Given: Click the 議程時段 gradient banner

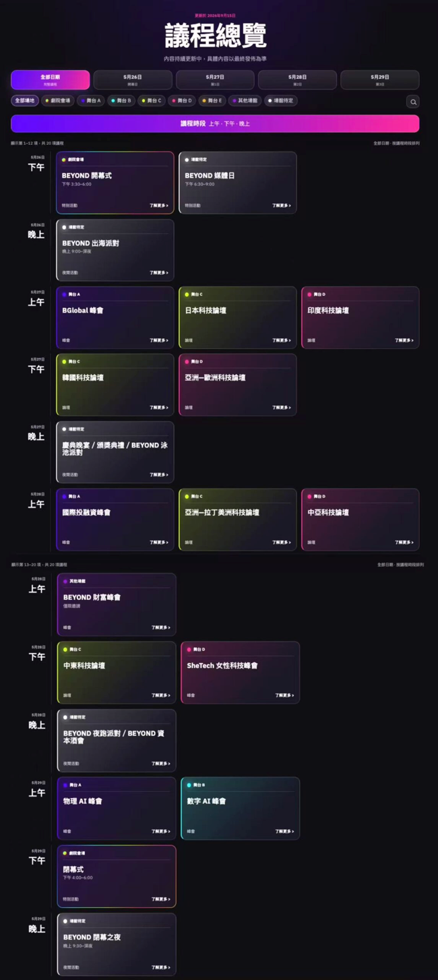Looking at the screenshot, I should 215,123.
